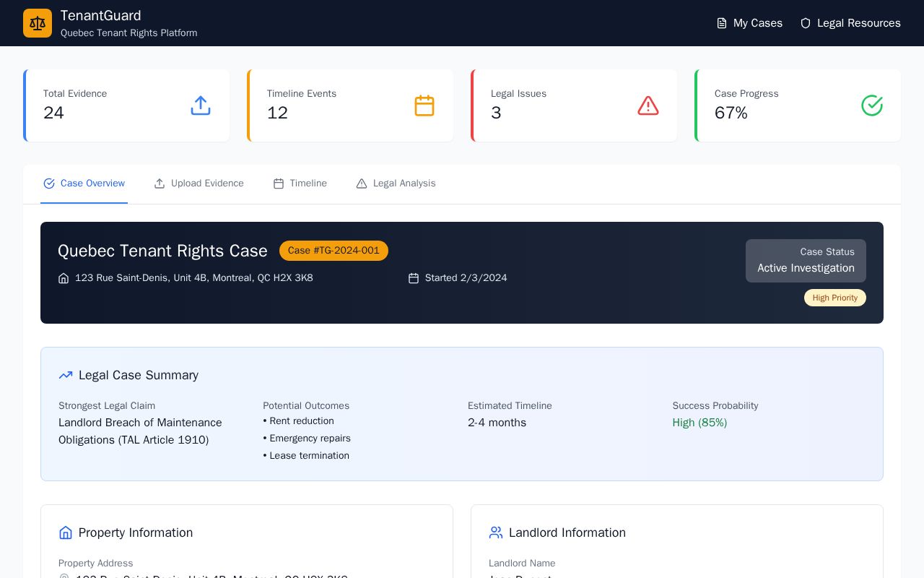This screenshot has width=924, height=578.
Task: Click the 123 Rue Saint-Denis address in banner
Action: point(194,278)
